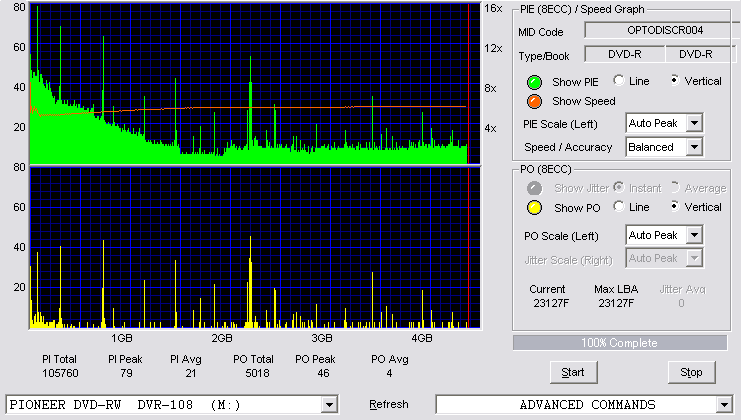742x420 pixels.
Task: Toggle the green Show PIE indicator
Action: click(x=534, y=82)
